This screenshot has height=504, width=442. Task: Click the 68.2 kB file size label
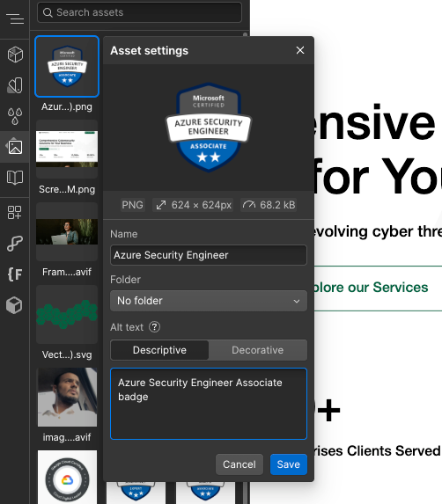click(x=269, y=205)
